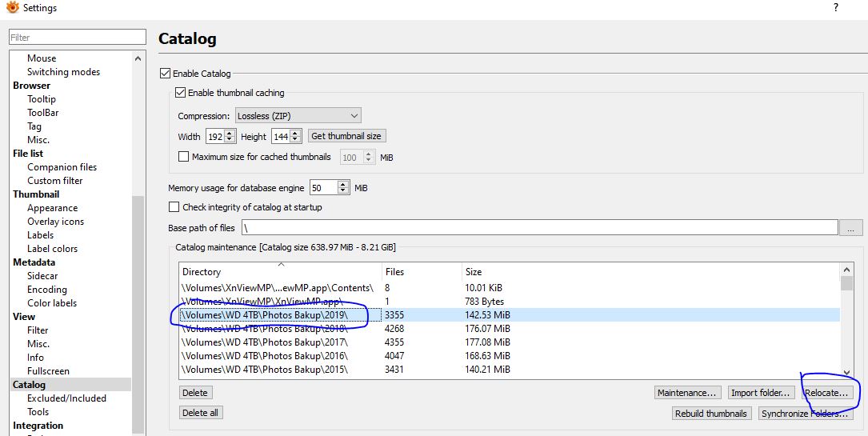Sort catalog list by Directory column header
The width and height of the screenshot is (868, 436).
(280, 272)
